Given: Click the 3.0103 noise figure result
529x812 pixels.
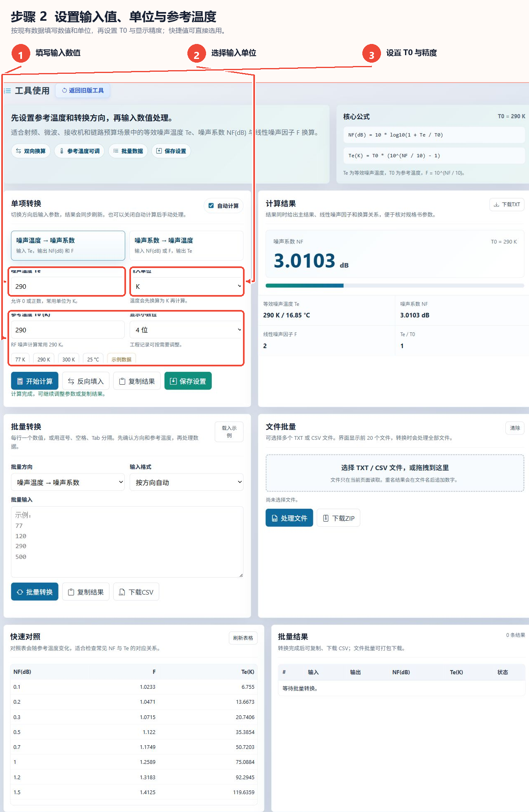Looking at the screenshot, I should pos(304,261).
